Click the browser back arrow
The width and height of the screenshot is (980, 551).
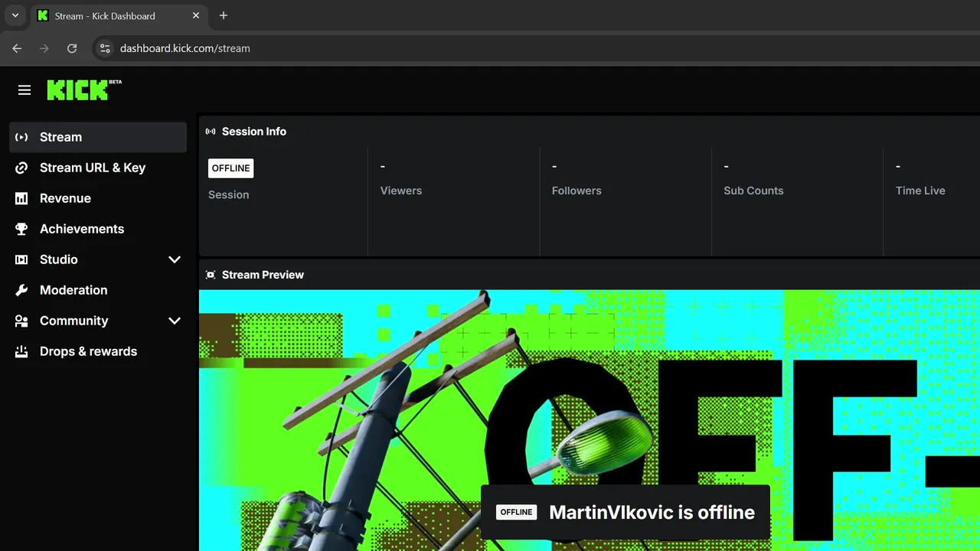[x=17, y=48]
